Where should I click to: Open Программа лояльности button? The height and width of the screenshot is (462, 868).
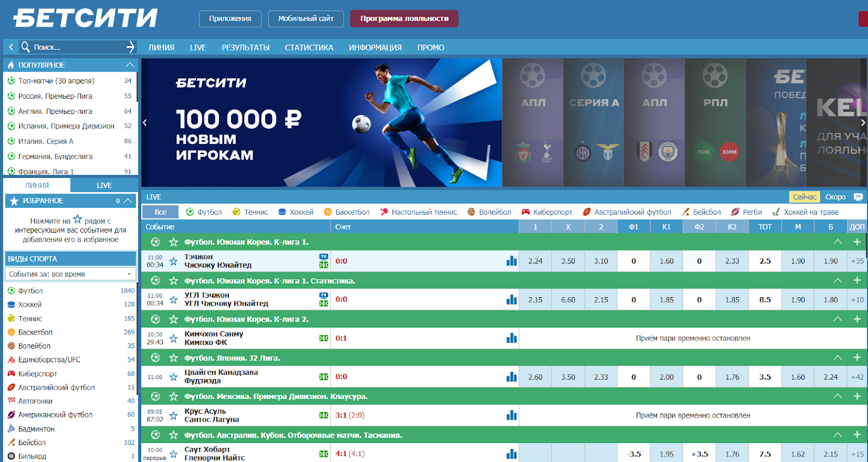[x=404, y=18]
